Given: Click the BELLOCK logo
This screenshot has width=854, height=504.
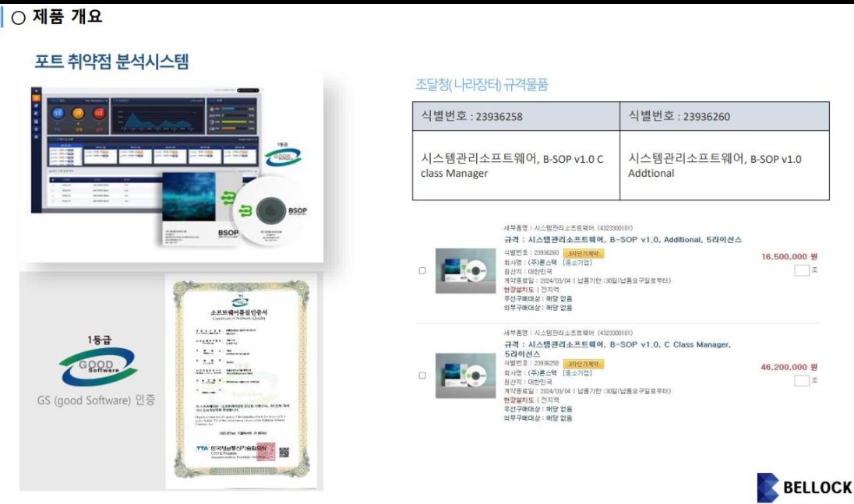Looking at the screenshot, I should (x=804, y=487).
